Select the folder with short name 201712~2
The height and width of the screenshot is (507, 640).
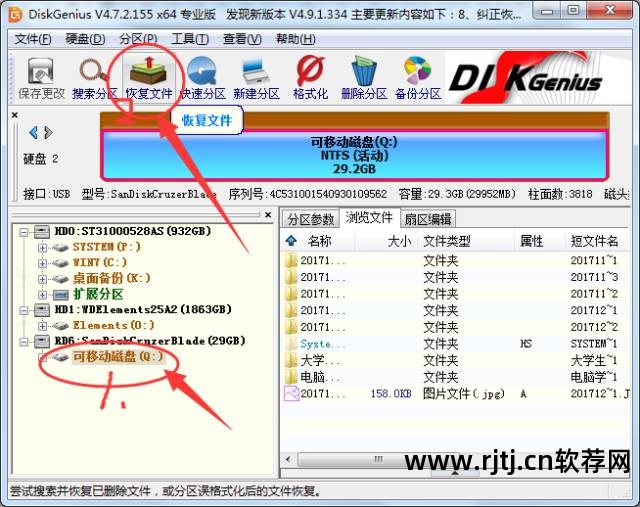456,327
